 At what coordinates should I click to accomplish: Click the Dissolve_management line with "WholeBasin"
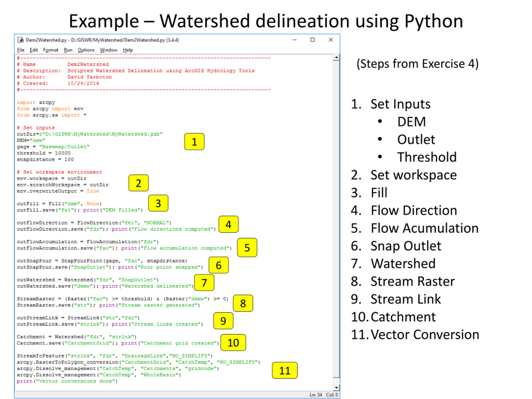click(x=99, y=375)
